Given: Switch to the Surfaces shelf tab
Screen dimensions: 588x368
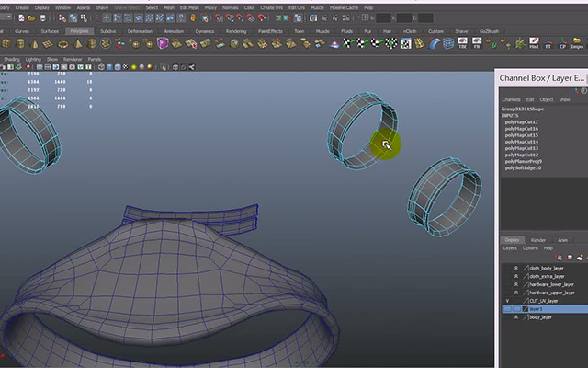Looking at the screenshot, I should click(x=50, y=31).
